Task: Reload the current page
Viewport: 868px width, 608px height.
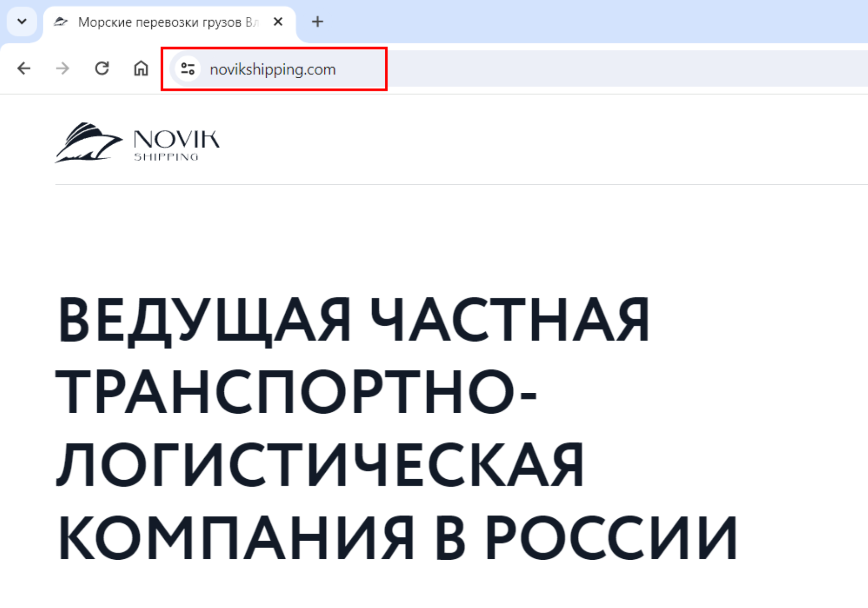Action: pos(102,69)
